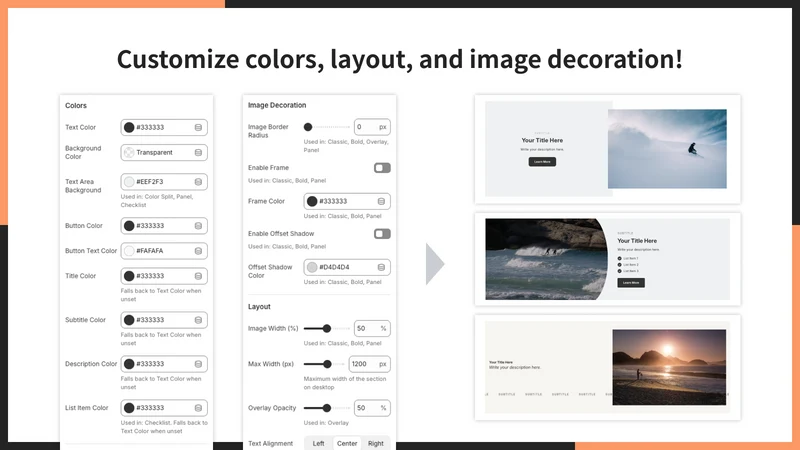This screenshot has width=800, height=450.
Task: Click the Enable Frame label
Action: (268, 168)
